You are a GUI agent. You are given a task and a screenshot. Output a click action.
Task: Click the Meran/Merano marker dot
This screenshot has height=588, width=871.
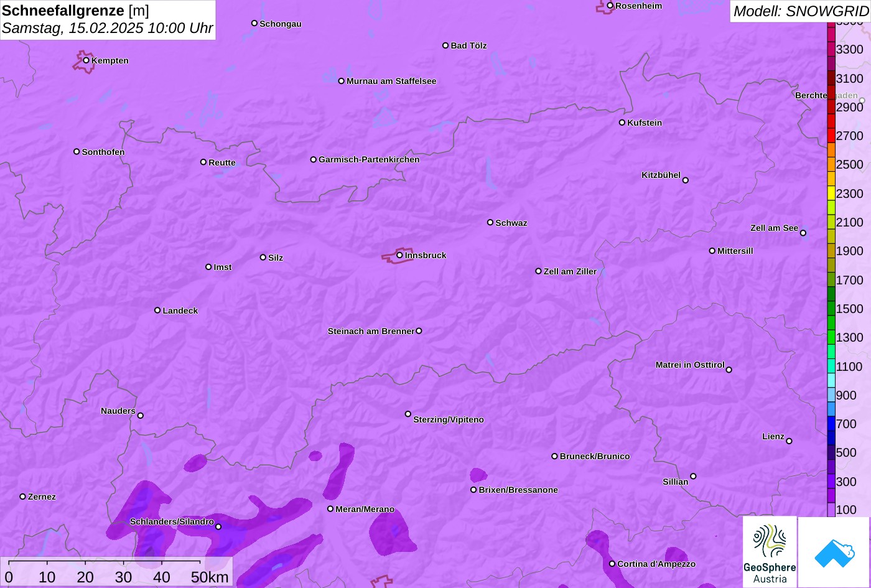(330, 509)
